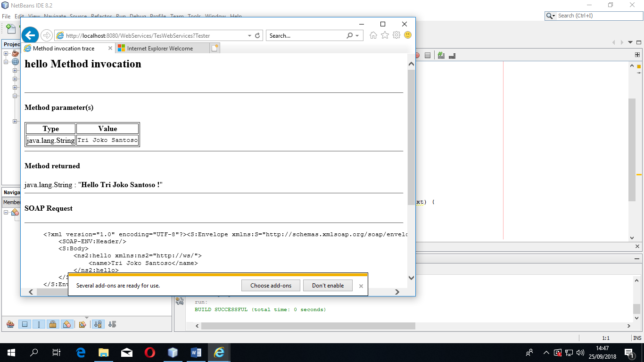Click the smiley feedback icon in IE
Image resolution: width=644 pixels, height=362 pixels.
(x=408, y=35)
